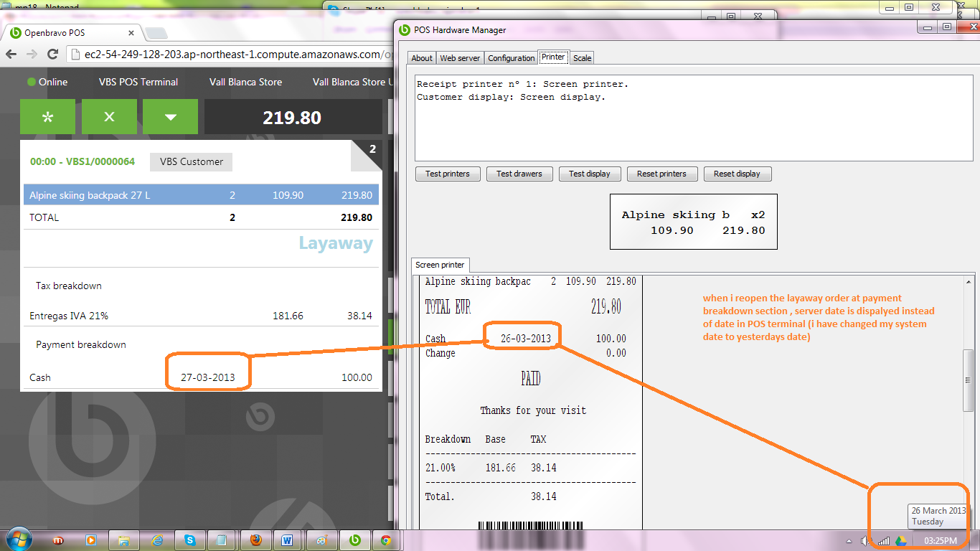Open Firefox from the taskbar

point(256,540)
